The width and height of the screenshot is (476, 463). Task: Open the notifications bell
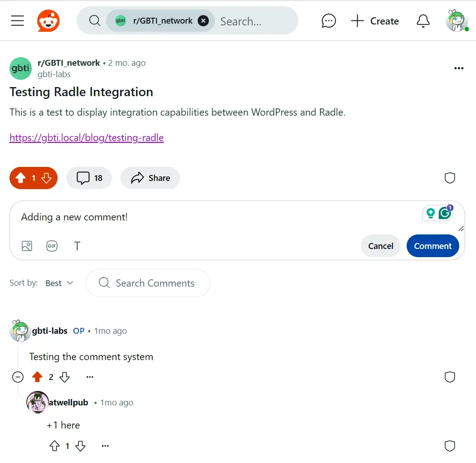(x=423, y=21)
